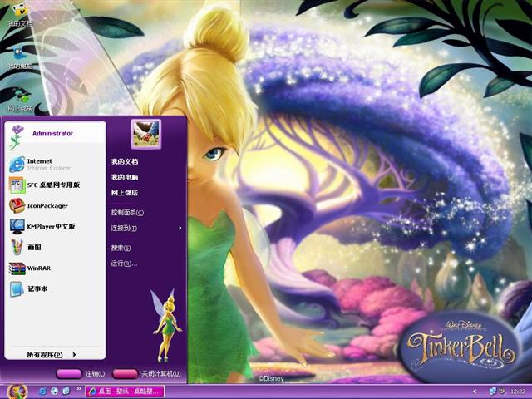Viewport: 532px width, 399px height.
Task: Click the Internet Explorer icon in Start menu
Action: coord(17,165)
